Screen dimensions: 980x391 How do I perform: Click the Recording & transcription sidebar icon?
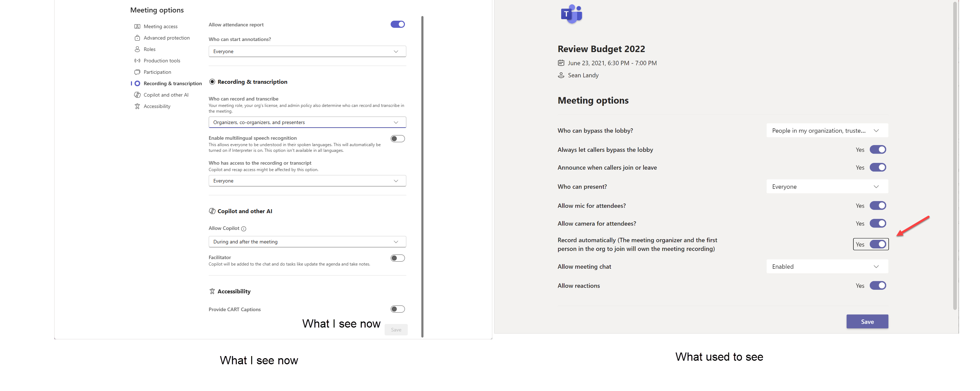pyautogui.click(x=137, y=84)
